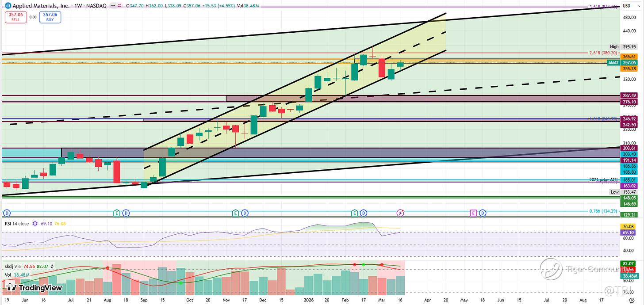644x305 pixels.
Task: Click the 165.01 cyan price label
Action: (629, 180)
